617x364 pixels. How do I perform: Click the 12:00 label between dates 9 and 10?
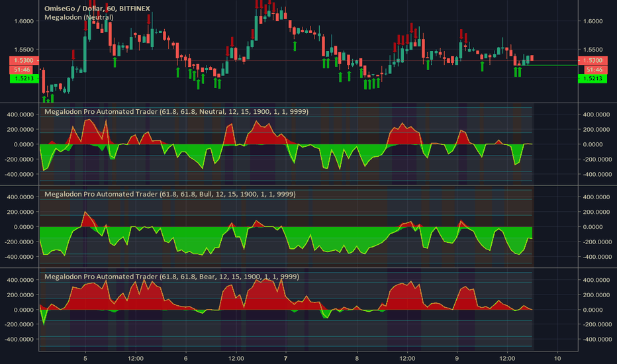coord(507,359)
